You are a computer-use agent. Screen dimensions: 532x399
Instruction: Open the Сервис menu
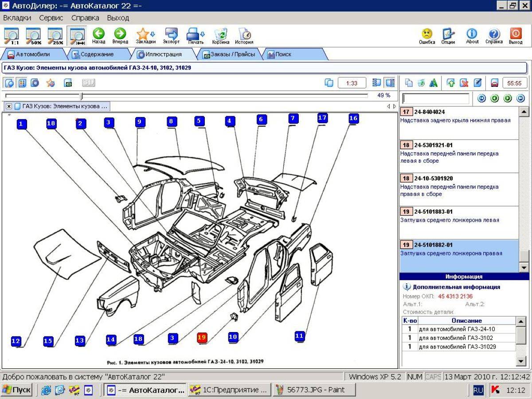tap(51, 18)
